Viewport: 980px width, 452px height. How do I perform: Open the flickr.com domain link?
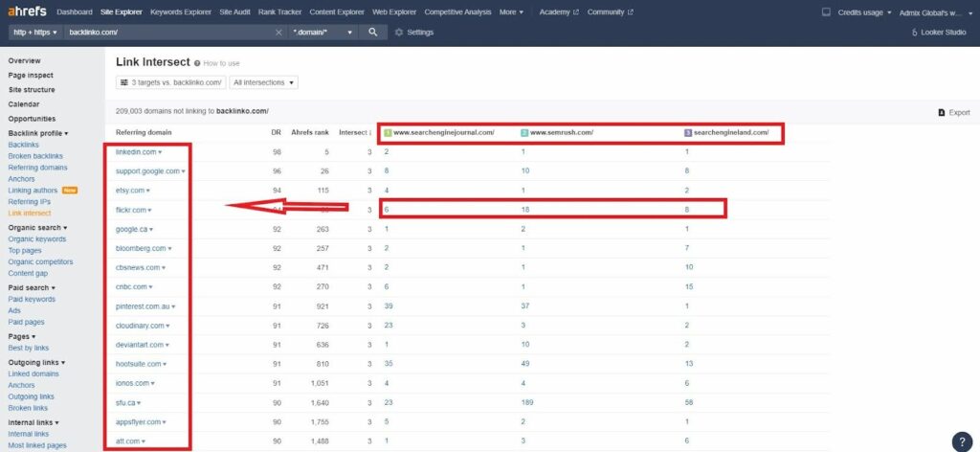click(130, 210)
